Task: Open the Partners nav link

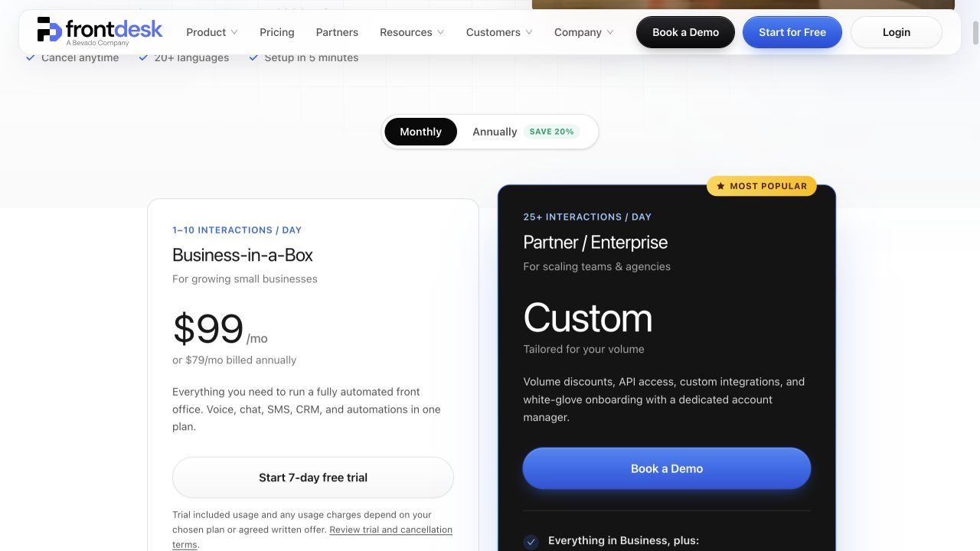Action: click(337, 32)
